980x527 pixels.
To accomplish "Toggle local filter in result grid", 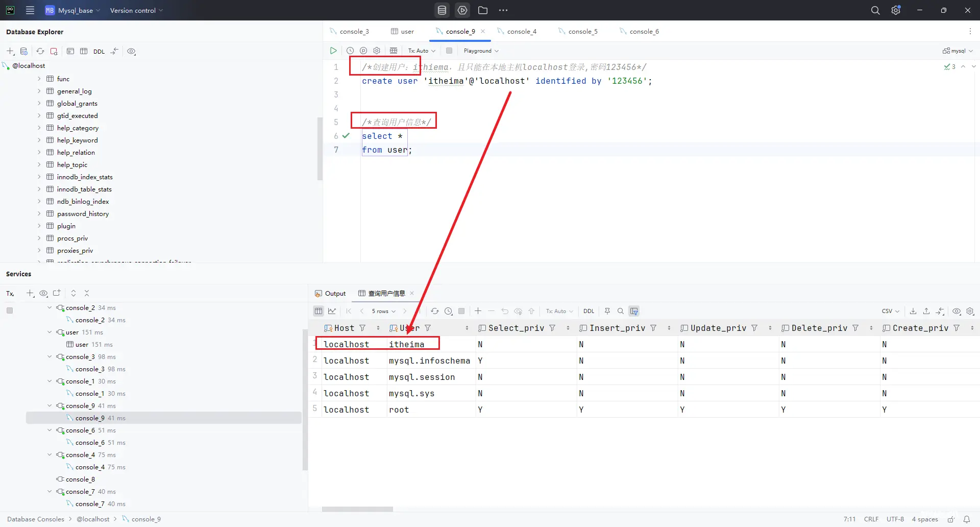I will click(x=634, y=311).
